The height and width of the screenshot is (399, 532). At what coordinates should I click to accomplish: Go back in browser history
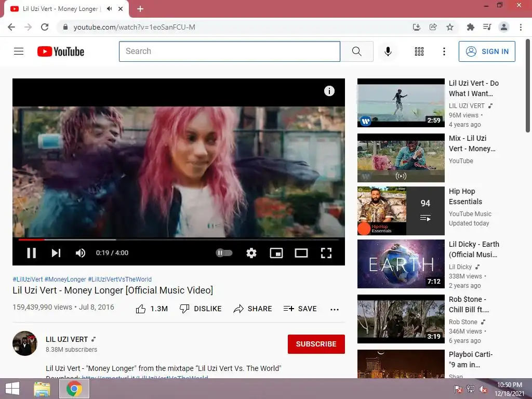11,27
